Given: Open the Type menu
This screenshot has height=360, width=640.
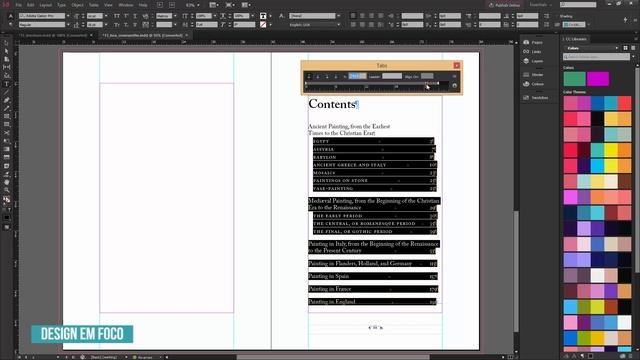Looking at the screenshot, I should point(61,5).
